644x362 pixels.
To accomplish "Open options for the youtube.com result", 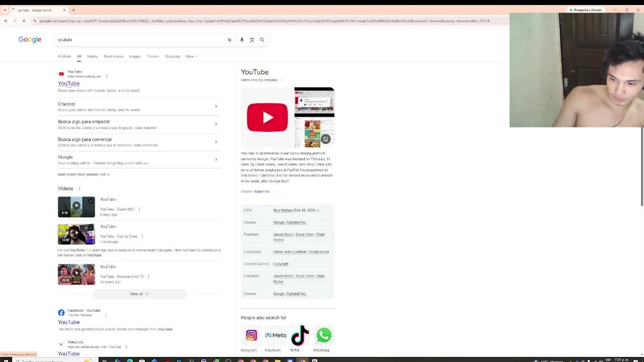I will point(107,76).
